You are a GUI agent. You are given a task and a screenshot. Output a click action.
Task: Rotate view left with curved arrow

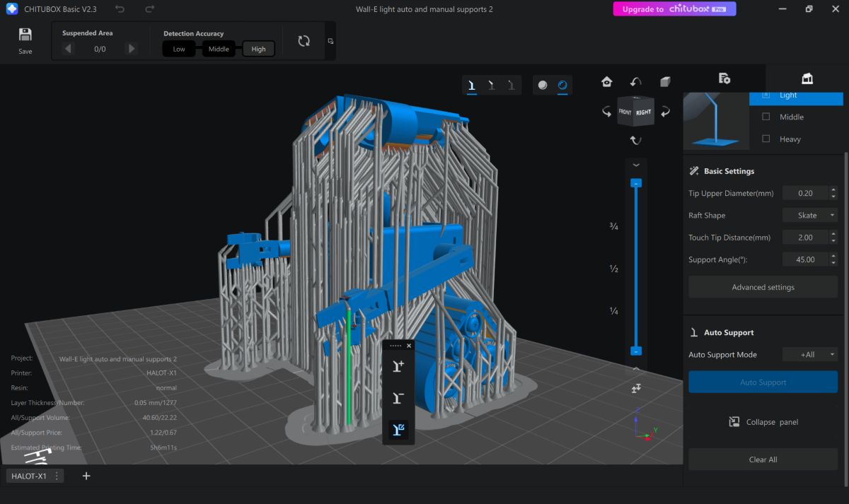[x=606, y=112]
